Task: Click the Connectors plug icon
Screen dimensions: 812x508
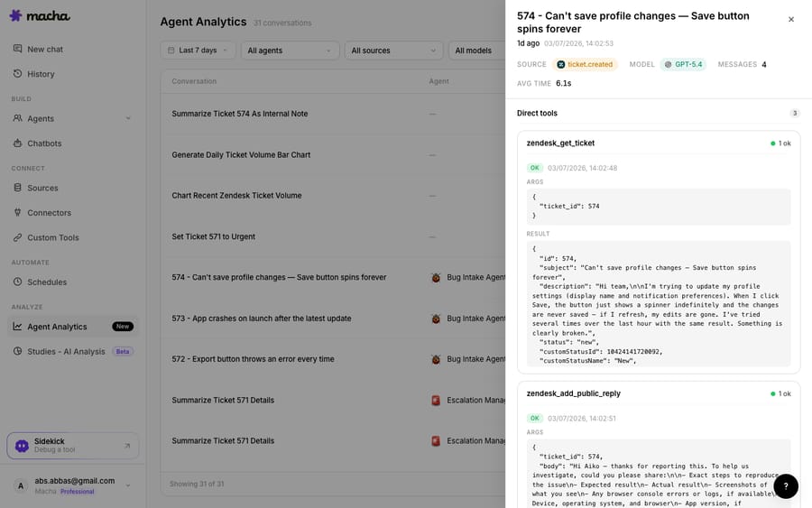Action: point(18,212)
